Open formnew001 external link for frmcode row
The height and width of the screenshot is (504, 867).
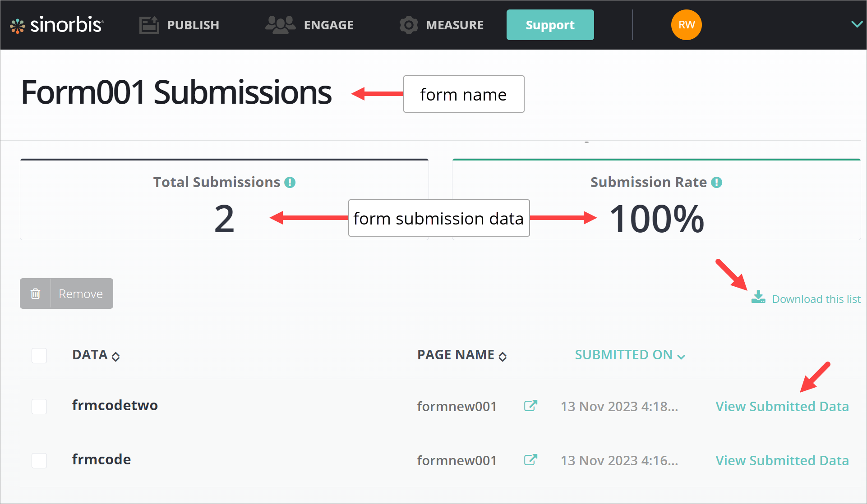click(530, 460)
